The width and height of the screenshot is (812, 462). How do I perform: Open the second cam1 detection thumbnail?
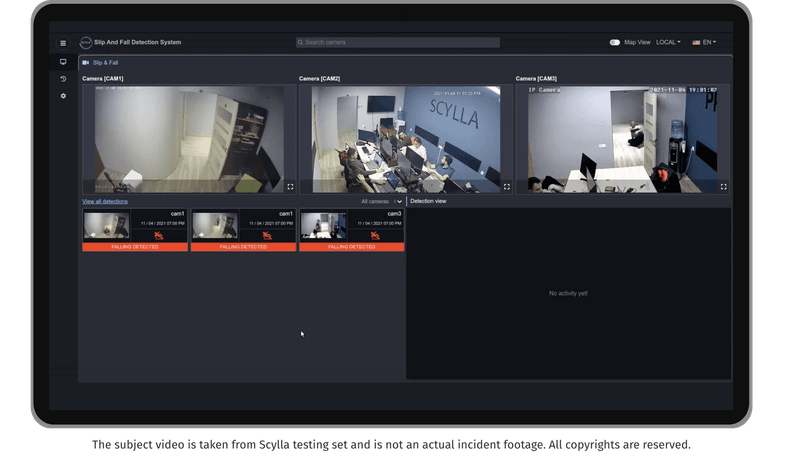pos(215,225)
